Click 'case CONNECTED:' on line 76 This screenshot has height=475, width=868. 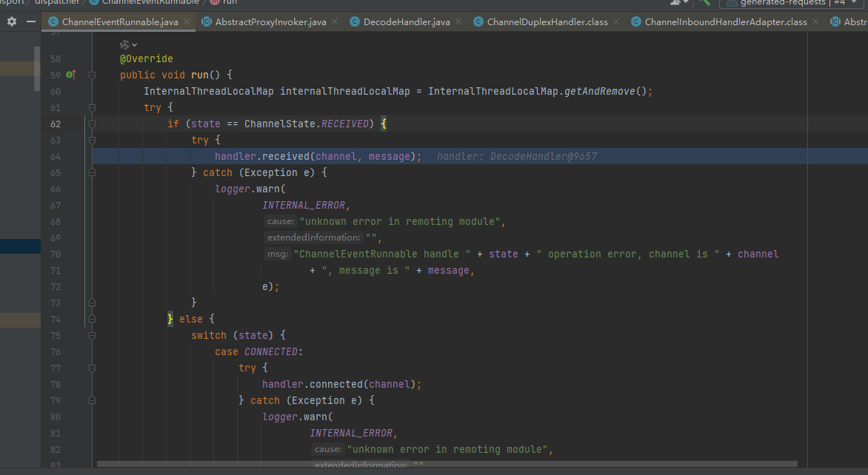tap(258, 351)
